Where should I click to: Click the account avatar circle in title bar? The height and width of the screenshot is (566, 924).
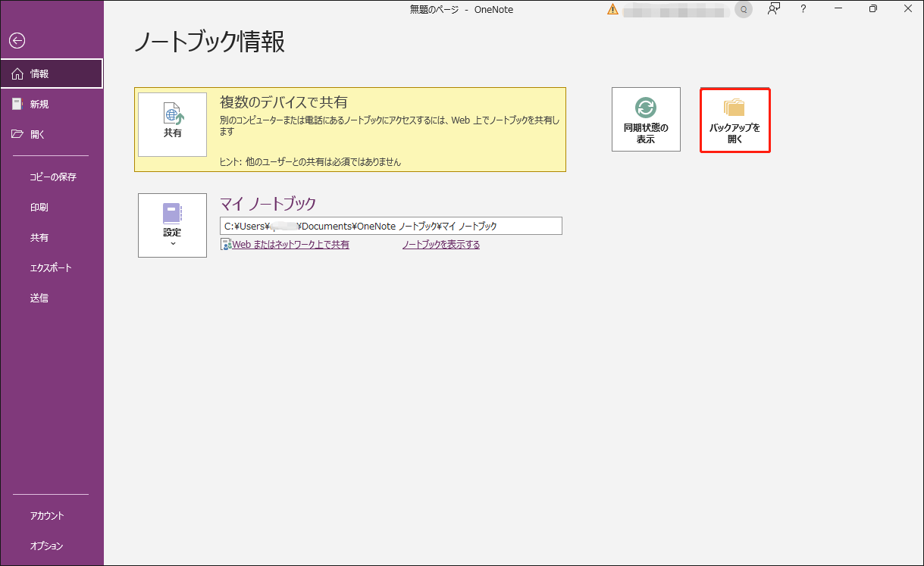click(x=744, y=9)
